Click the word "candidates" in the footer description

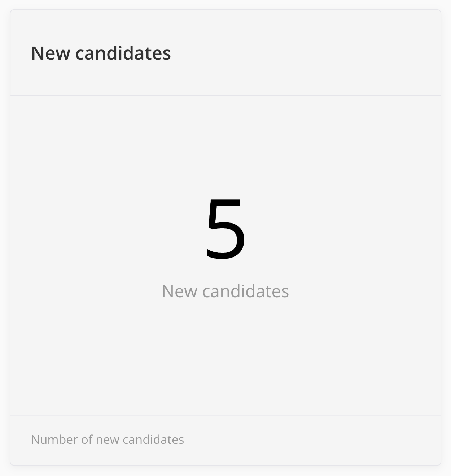(x=153, y=440)
